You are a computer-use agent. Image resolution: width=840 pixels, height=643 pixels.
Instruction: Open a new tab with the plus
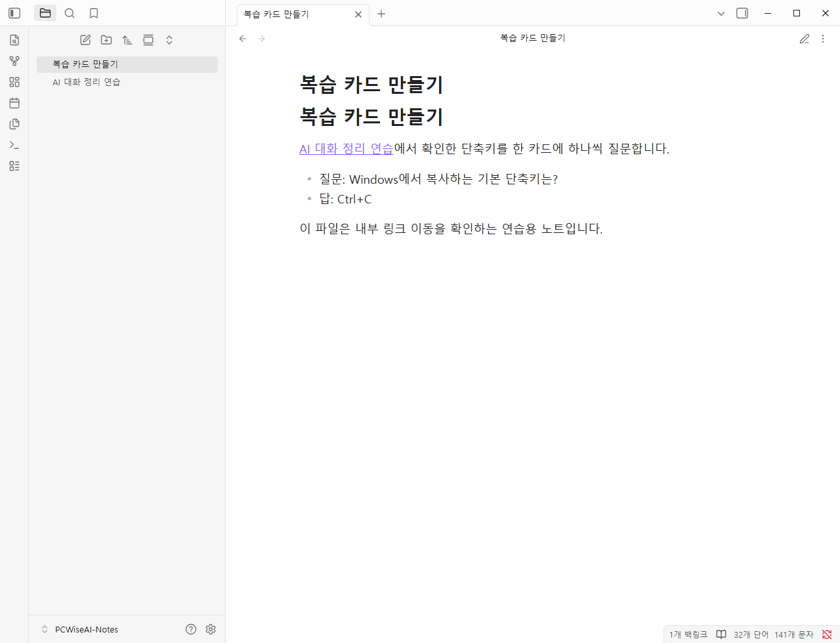point(381,14)
